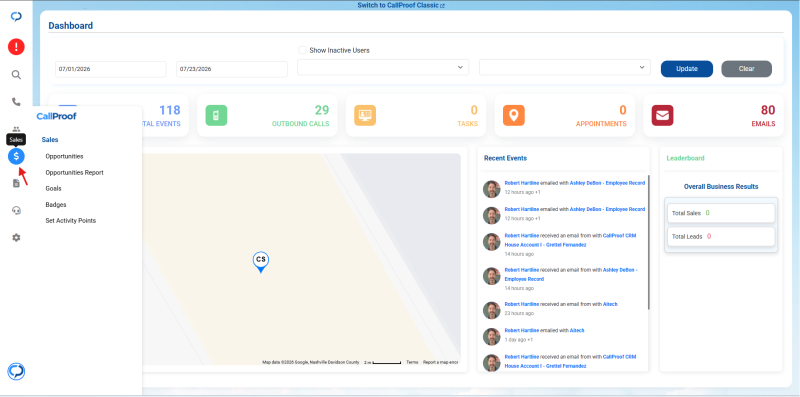800x397 pixels.
Task: Open the phone calls sidebar icon
Action: click(16, 102)
